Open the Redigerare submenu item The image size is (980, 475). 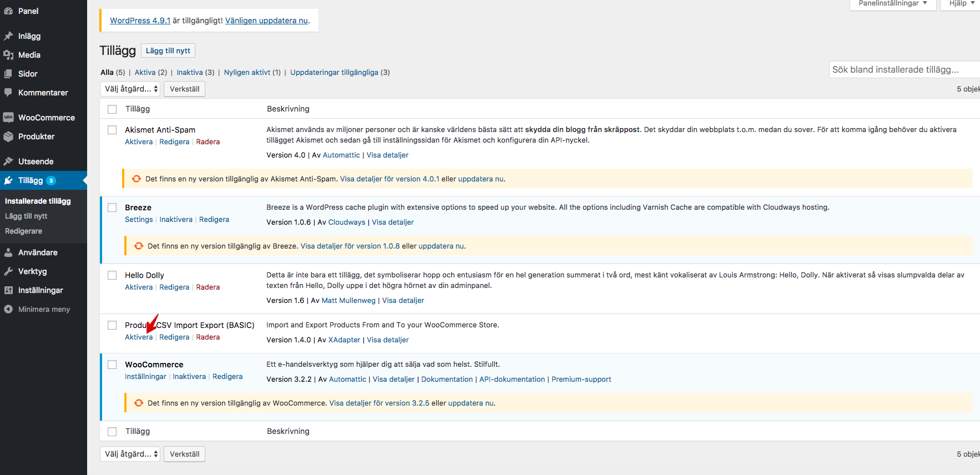click(23, 231)
